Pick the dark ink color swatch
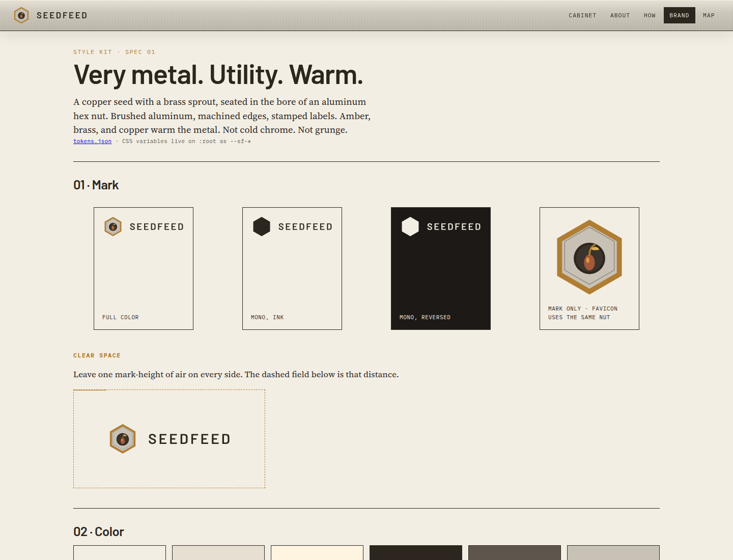 tap(416, 553)
